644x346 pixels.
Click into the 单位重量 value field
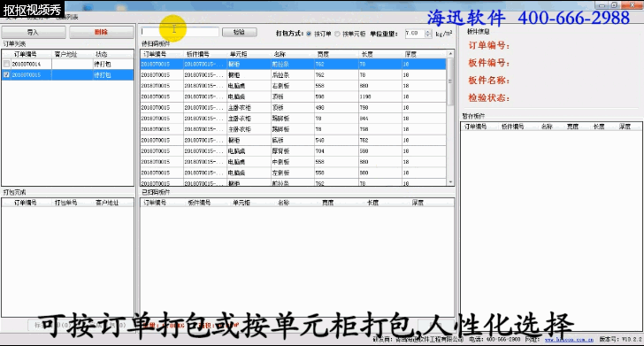click(x=414, y=34)
